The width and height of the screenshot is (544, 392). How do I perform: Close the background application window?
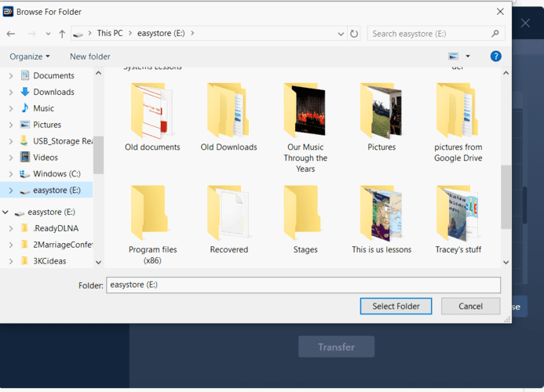click(x=525, y=24)
